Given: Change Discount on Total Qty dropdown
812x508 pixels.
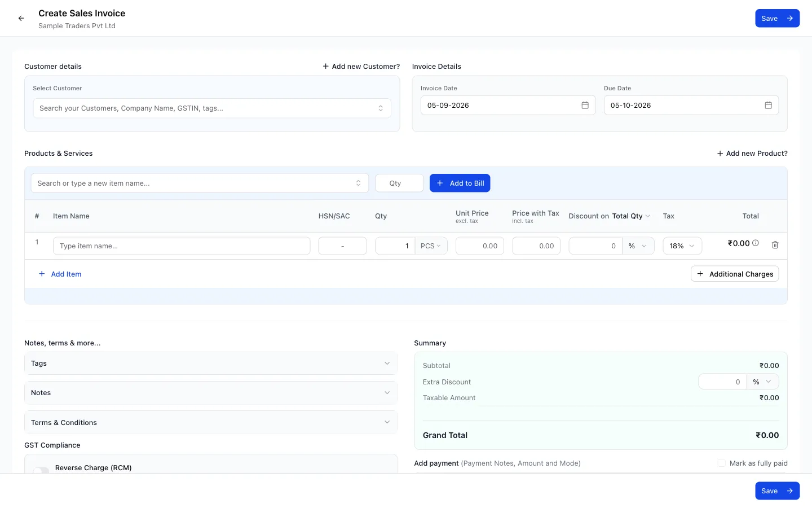Looking at the screenshot, I should click(632, 216).
